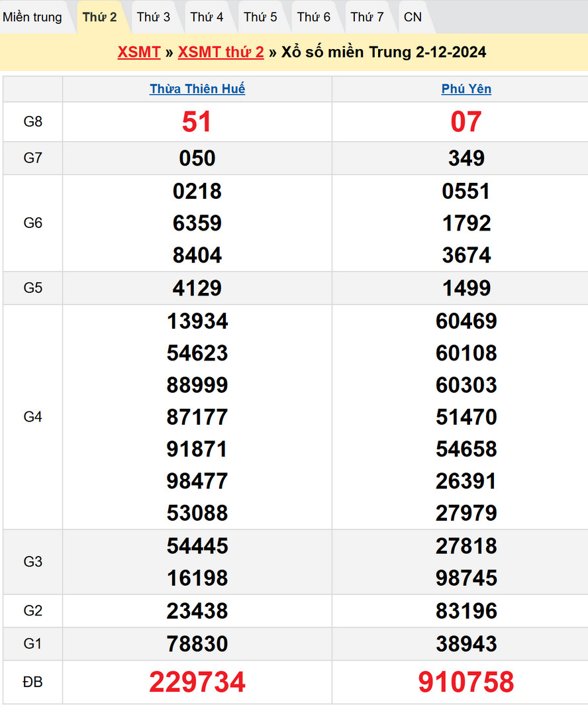Screen dimensions: 588x705
Task: Select the G1 number 78830
Action: [197, 643]
